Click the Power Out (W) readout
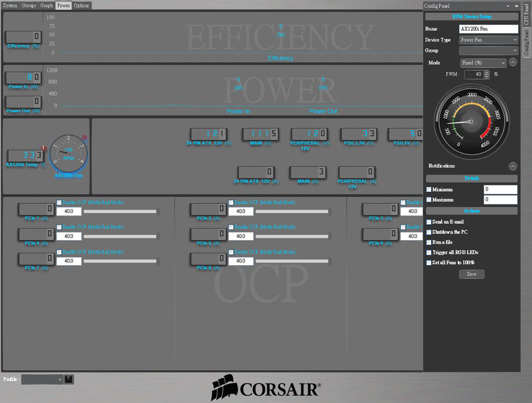Image resolution: width=532 pixels, height=403 pixels. pyautogui.click(x=23, y=101)
